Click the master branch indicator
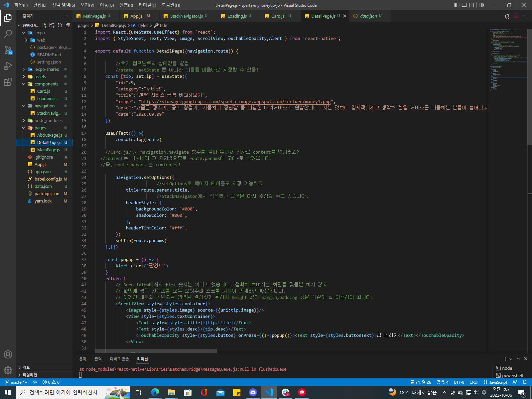Image resolution: width=532 pixels, height=399 pixels. point(16,382)
